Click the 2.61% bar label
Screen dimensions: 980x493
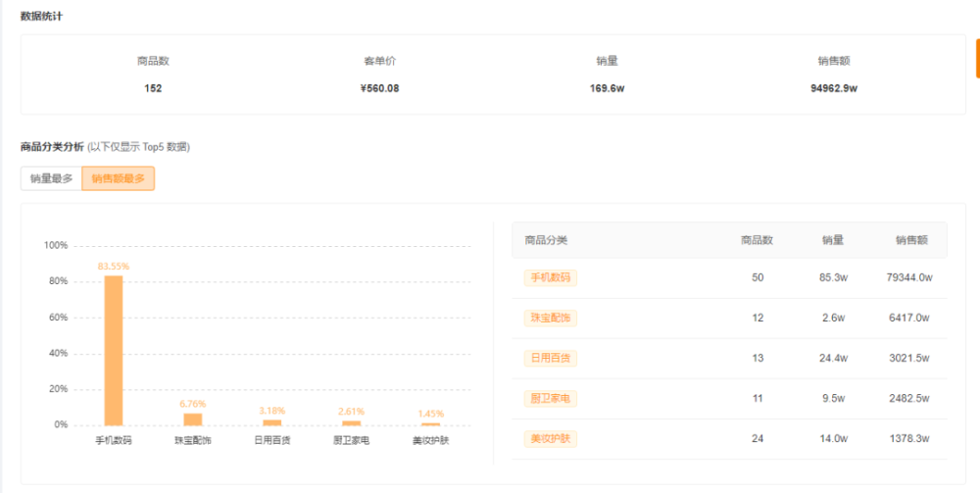351,411
